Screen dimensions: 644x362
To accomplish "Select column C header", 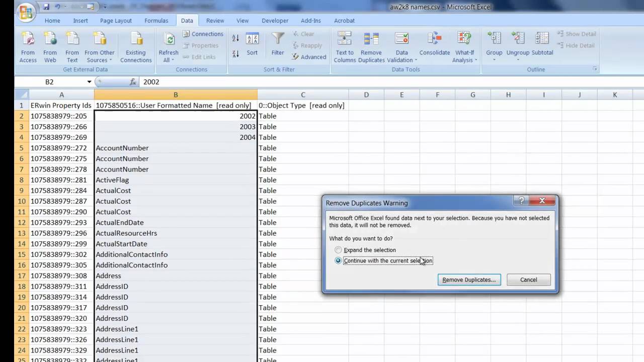I will click(303, 95).
